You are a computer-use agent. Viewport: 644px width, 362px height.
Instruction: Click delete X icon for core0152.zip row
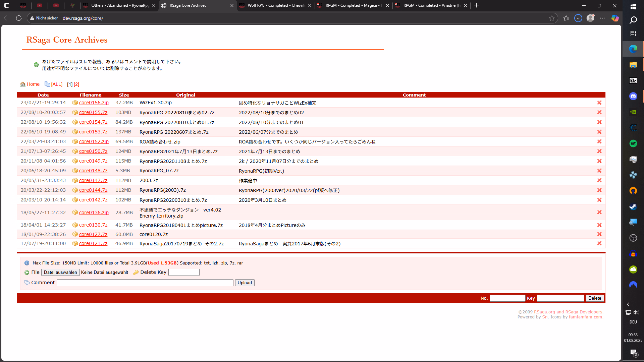click(599, 142)
